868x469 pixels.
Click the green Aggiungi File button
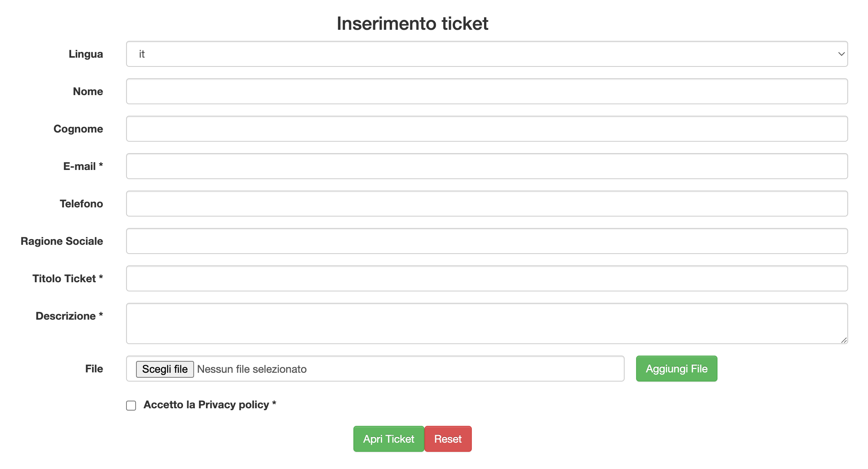pos(676,369)
